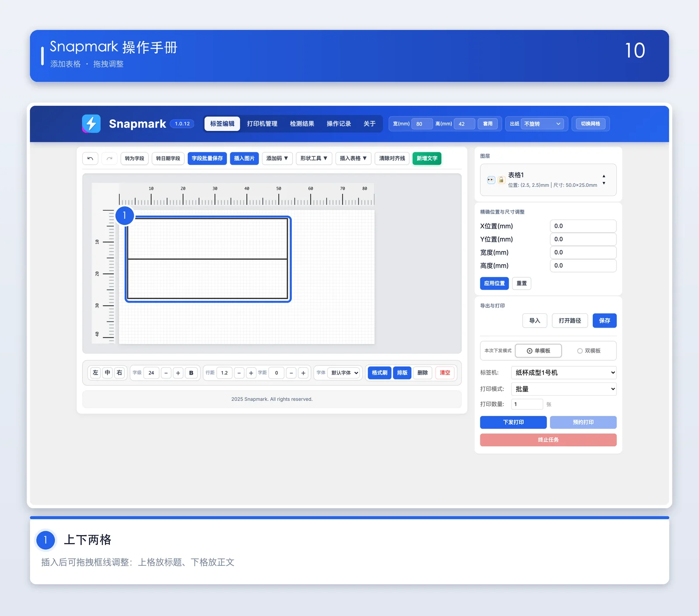Screen dimensions: 699x616
Task: Align text right with 右 button
Action: tap(119, 373)
